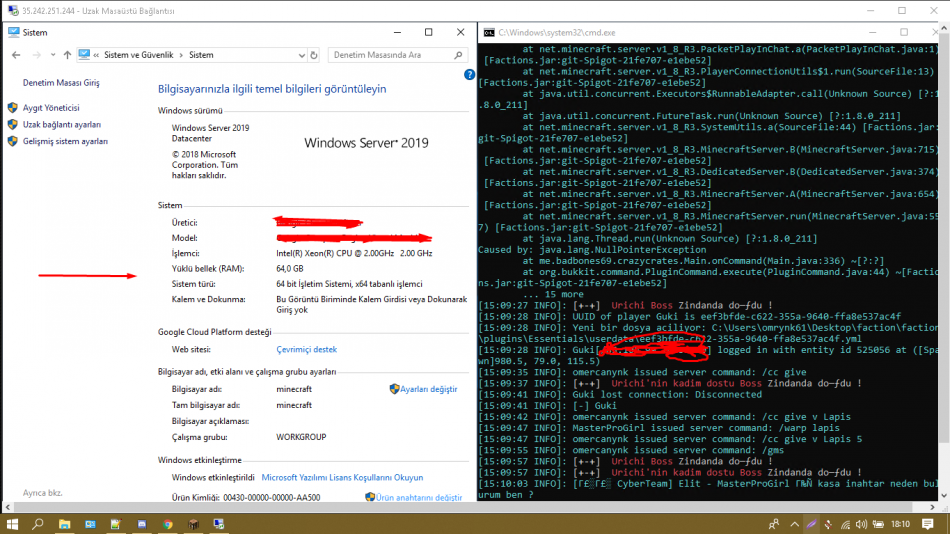Screen dimensions: 950x534
Task: Open the Discord taskbar icon
Action: 142,524
